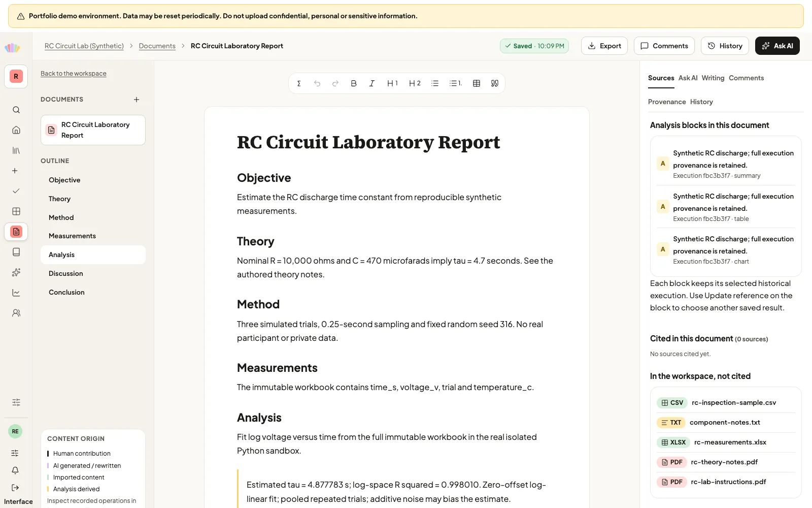Insert a table from the toolbar

(477, 83)
